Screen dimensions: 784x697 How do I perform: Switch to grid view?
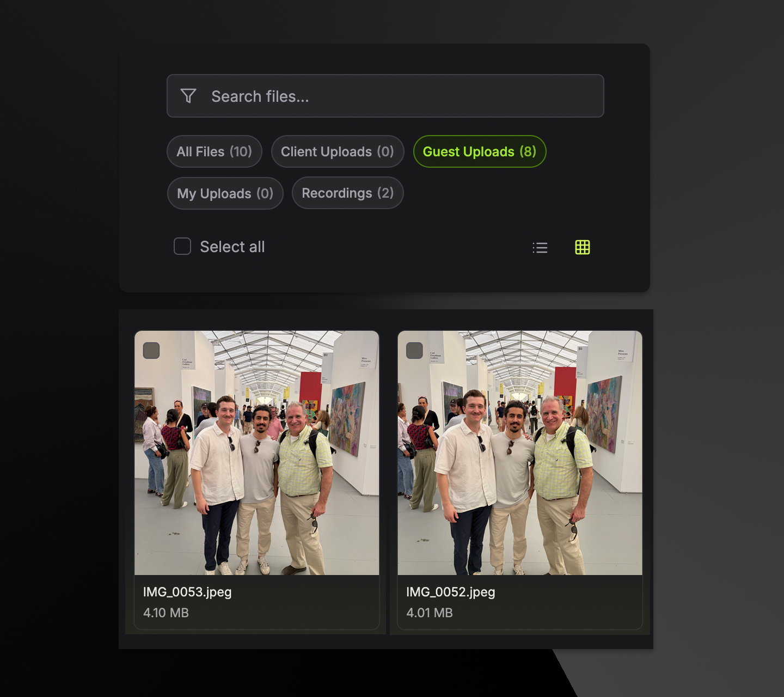pyautogui.click(x=582, y=247)
